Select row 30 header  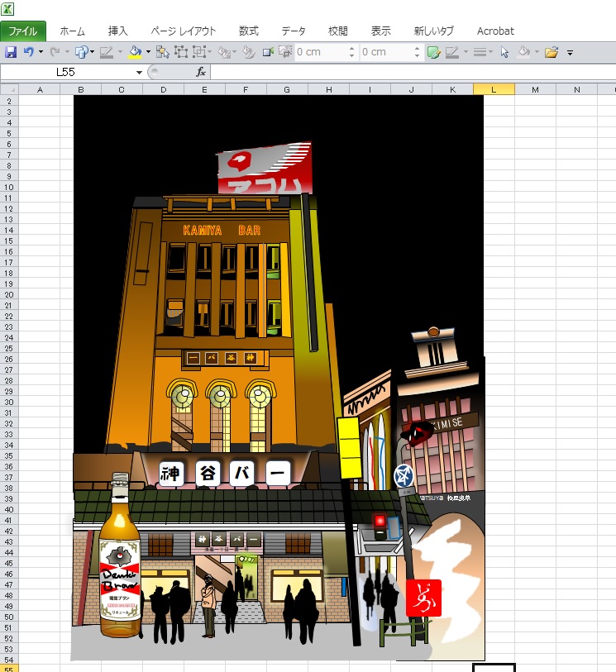(9, 403)
